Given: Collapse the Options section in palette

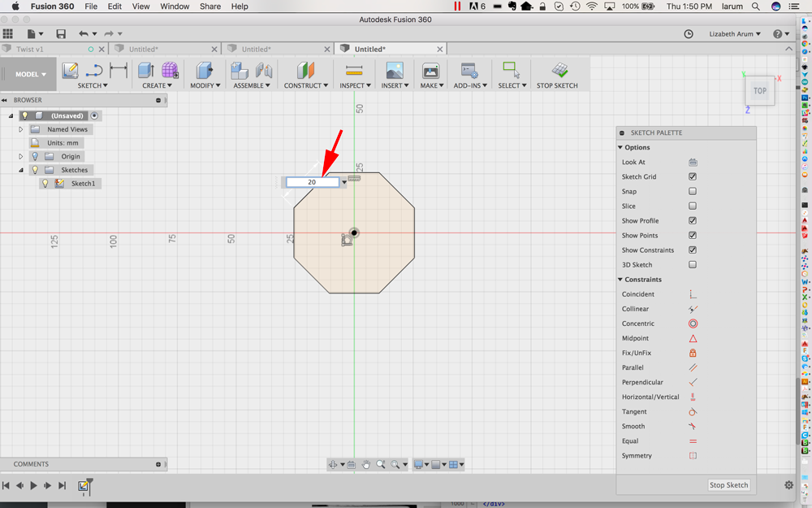Looking at the screenshot, I should tap(620, 148).
